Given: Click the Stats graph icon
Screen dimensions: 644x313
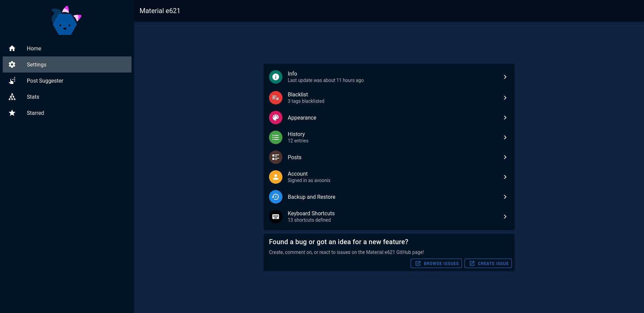Looking at the screenshot, I should click(12, 97).
